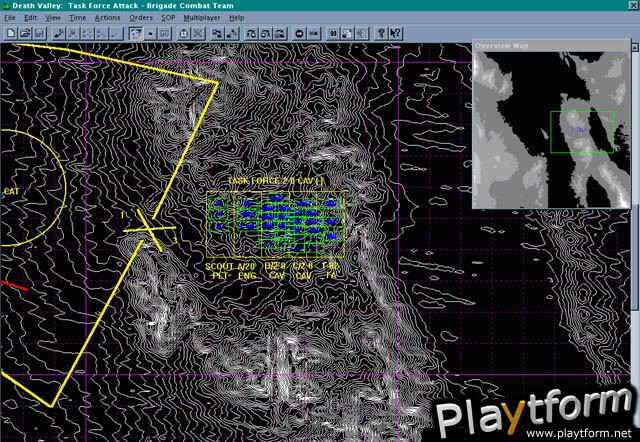Open the Orders menu
This screenshot has height=442, width=640.
coord(141,18)
